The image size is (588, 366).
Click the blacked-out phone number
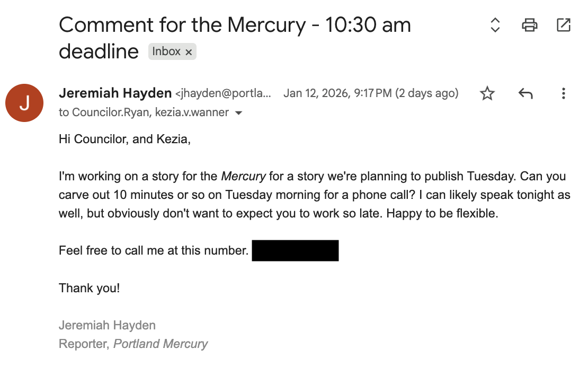[295, 250]
